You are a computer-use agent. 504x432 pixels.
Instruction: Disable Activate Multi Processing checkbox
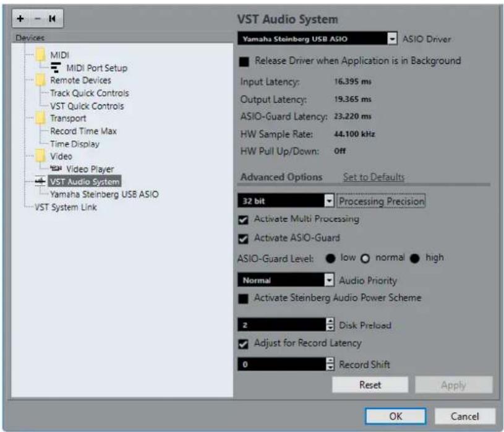pos(243,220)
